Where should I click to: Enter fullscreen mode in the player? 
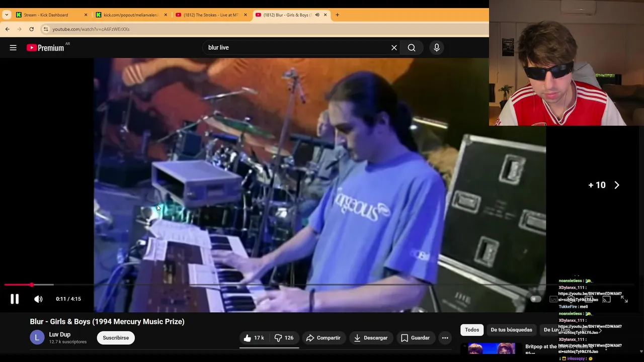point(624,299)
